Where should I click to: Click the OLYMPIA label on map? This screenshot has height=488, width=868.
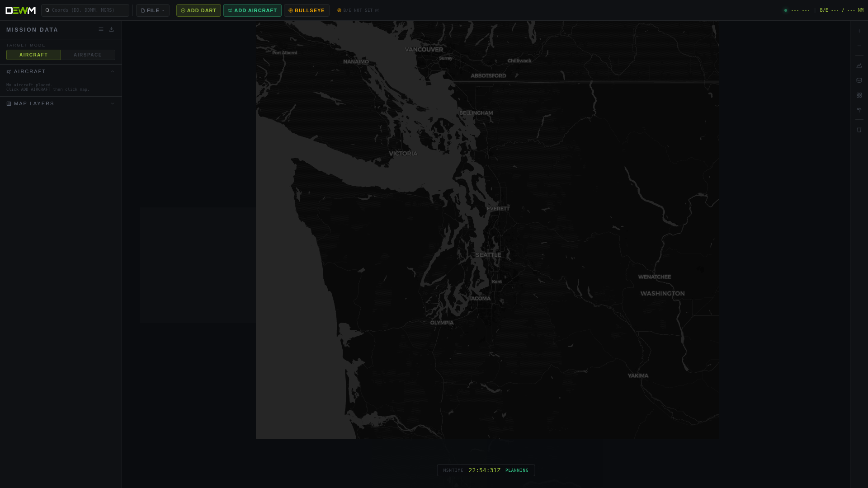(x=442, y=323)
